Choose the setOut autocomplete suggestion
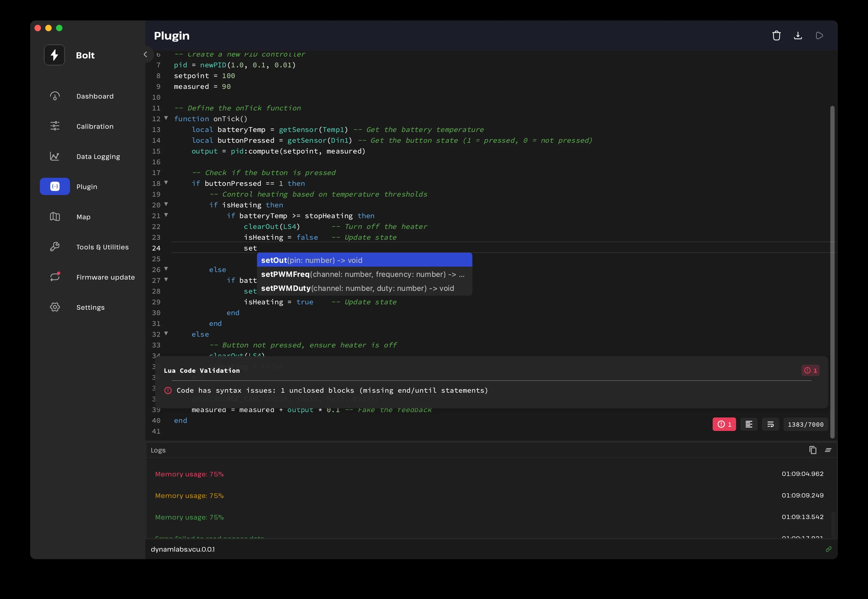 pyautogui.click(x=364, y=260)
